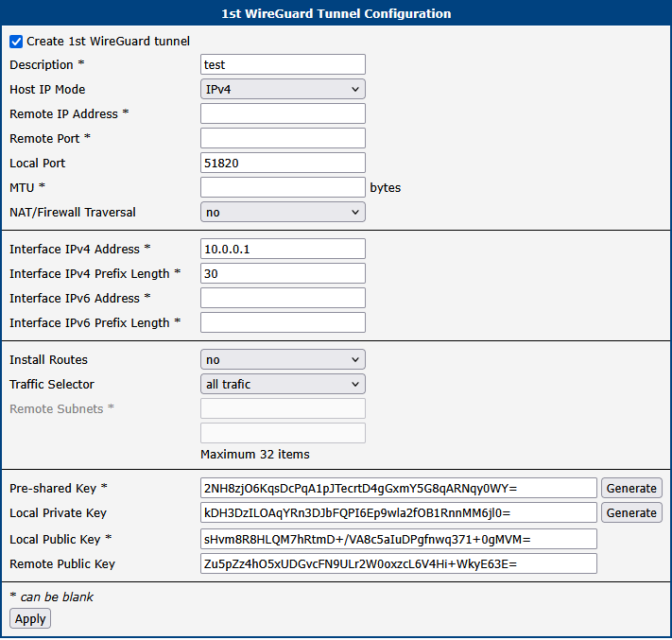Expand the Traffic Selector dropdown
This screenshot has height=640, width=672.
click(x=283, y=384)
